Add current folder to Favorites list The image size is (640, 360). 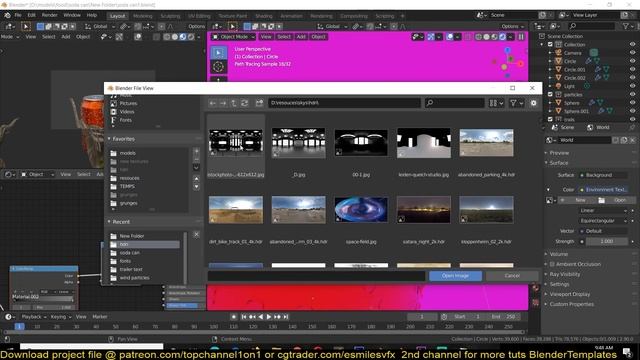tap(196, 151)
